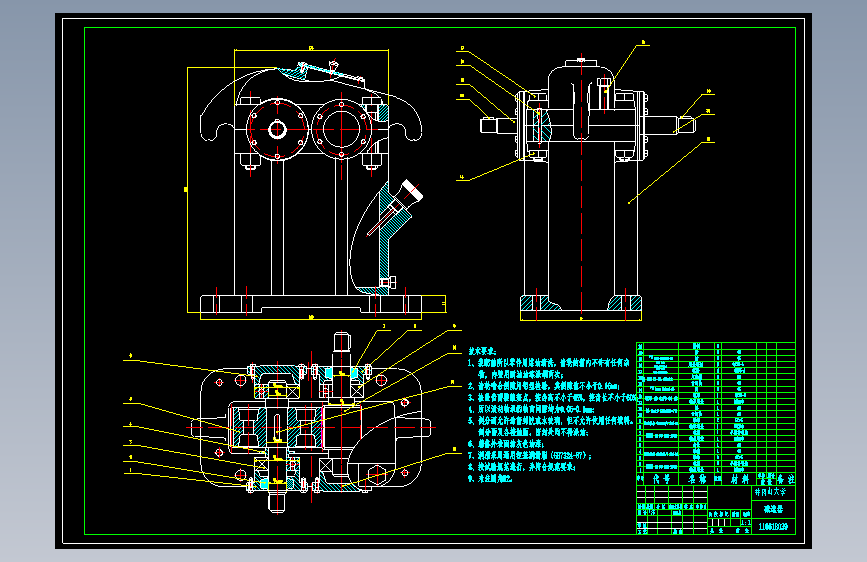Select the 技术要求 heading text

tap(482, 351)
